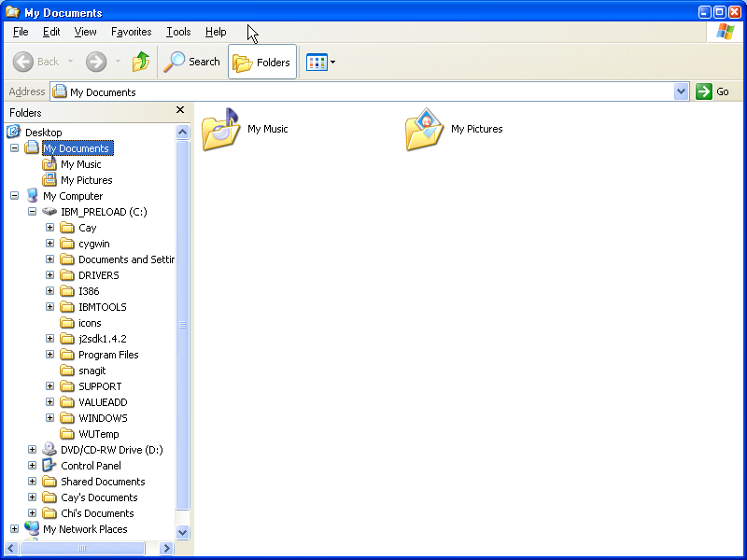This screenshot has width=747, height=560.
Task: Collapse the My Documents tree node
Action: [x=14, y=148]
